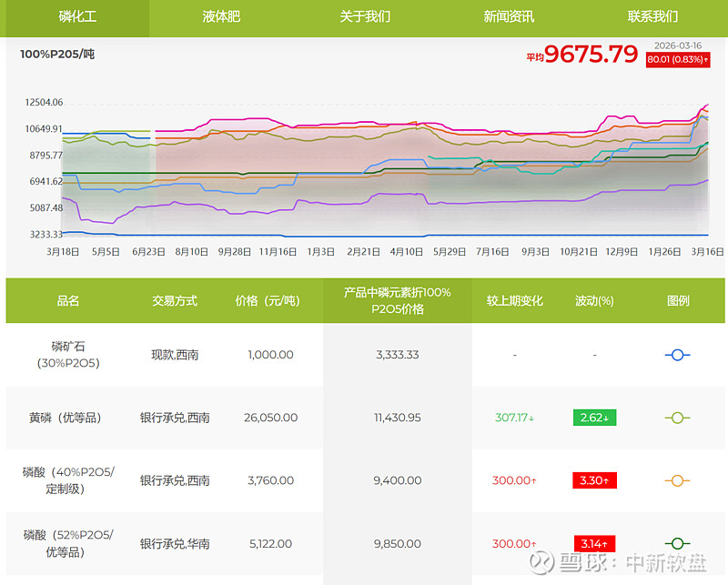The image size is (728, 585).
Task: Click the 100%P2O5/吨 chart title
Action: [57, 55]
